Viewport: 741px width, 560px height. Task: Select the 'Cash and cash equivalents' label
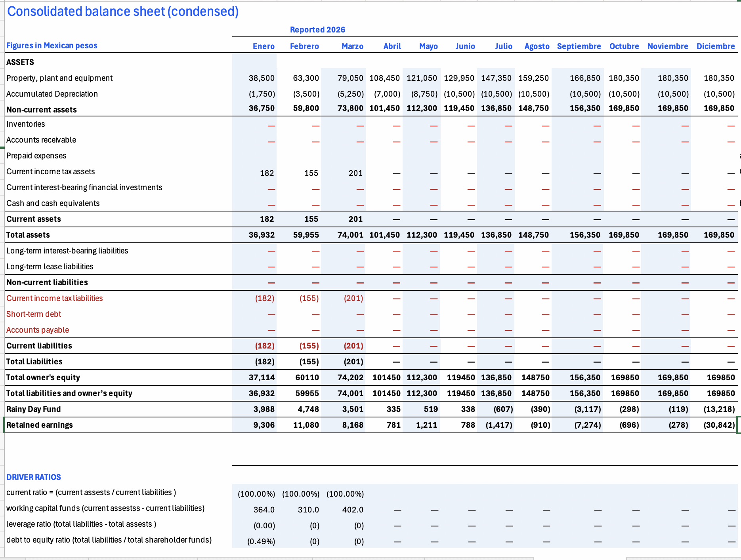53,203
